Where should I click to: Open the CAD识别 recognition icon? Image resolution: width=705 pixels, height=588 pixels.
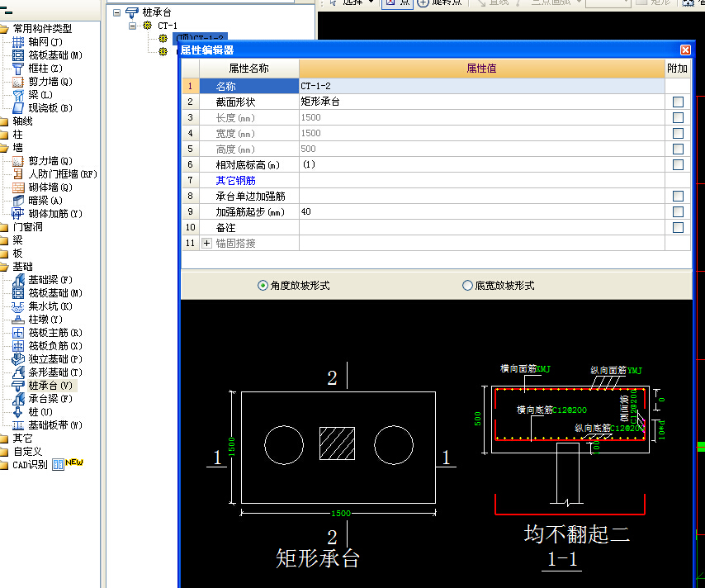(58, 465)
